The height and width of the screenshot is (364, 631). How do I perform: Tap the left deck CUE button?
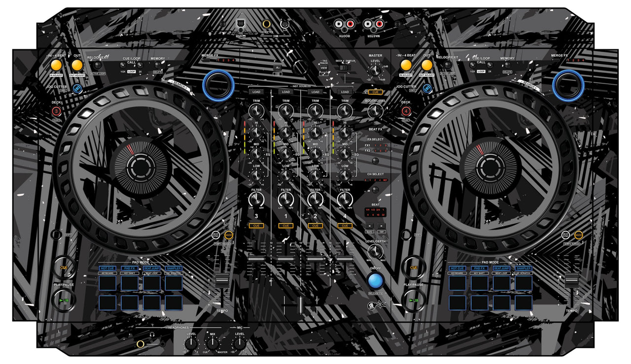64,266
